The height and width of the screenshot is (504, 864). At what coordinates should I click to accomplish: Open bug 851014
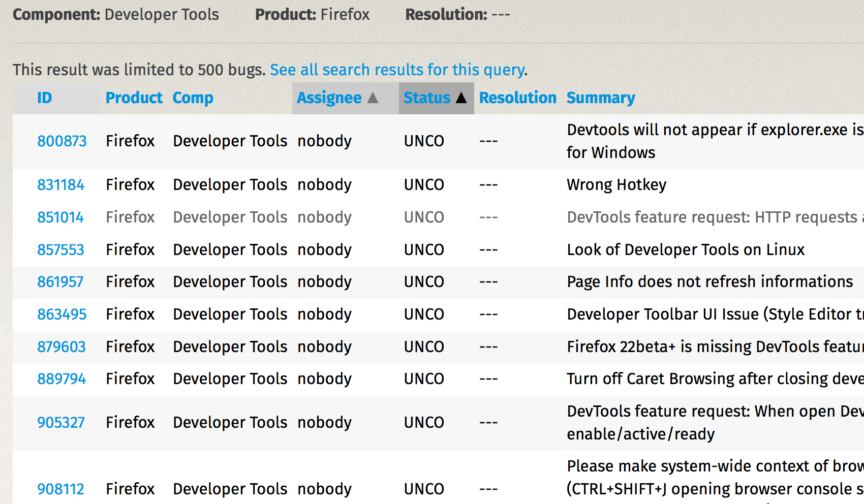pos(60,217)
